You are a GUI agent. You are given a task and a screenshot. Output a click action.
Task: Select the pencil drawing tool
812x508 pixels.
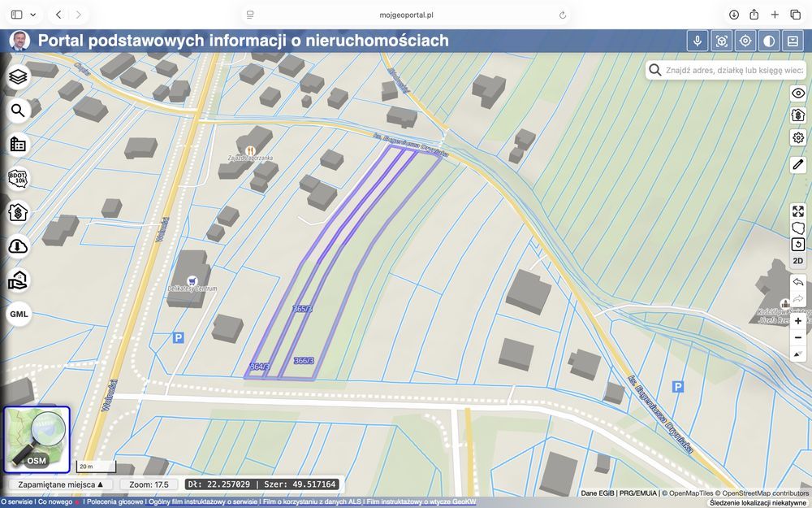[798, 165]
